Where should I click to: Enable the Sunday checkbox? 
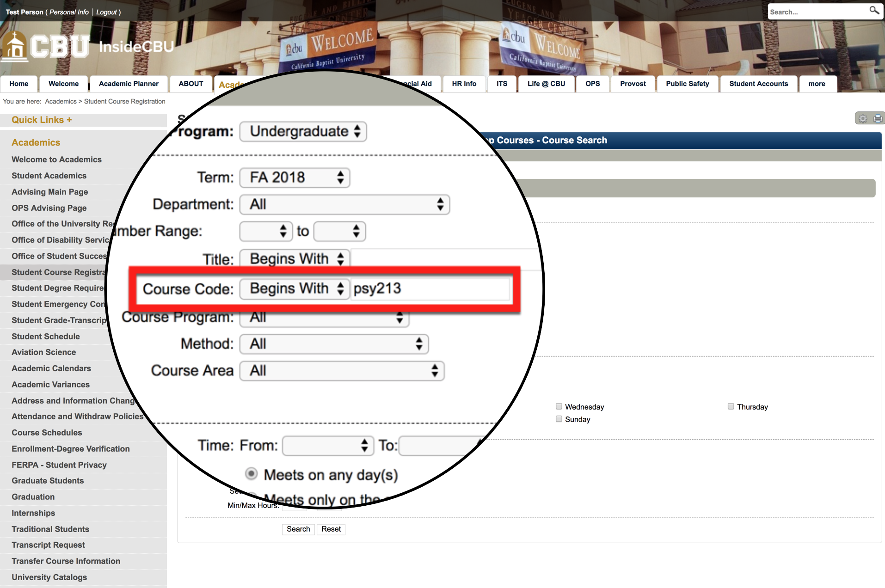[x=559, y=418]
